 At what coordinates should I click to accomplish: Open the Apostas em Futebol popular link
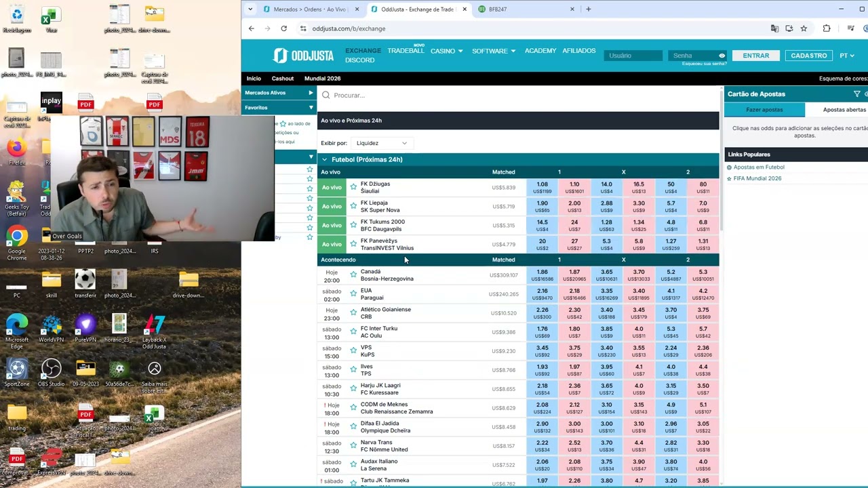pyautogui.click(x=759, y=167)
